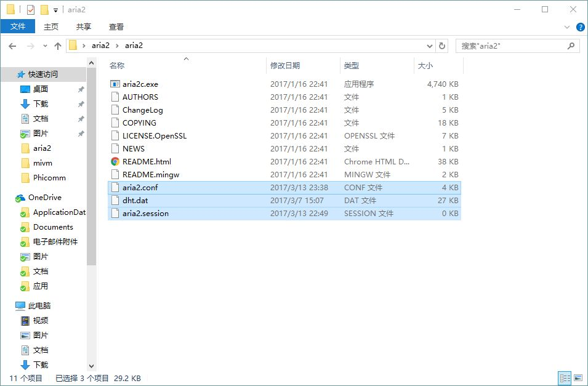
Task: Sort by 大小 column header
Action: [x=438, y=66]
